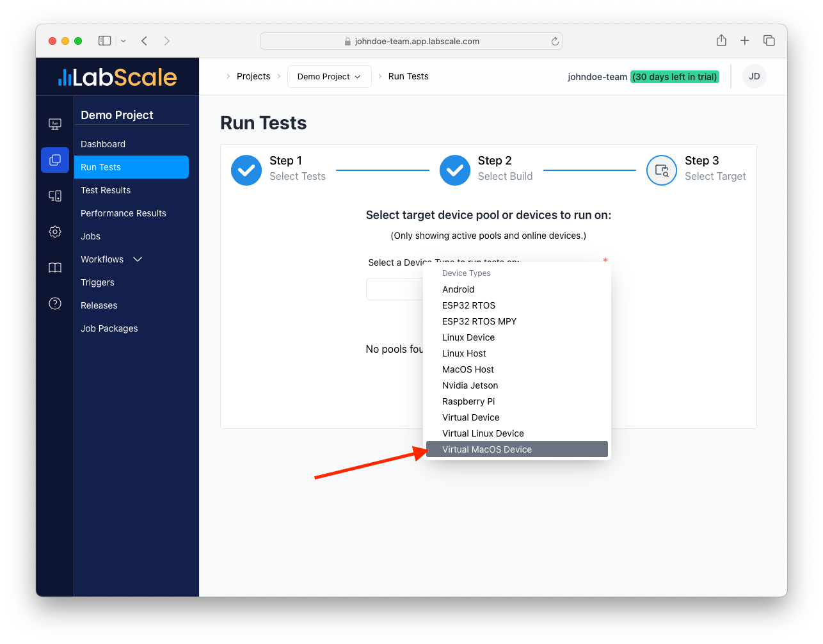Go back with Safari back arrow
Image resolution: width=823 pixels, height=644 pixels.
(x=145, y=41)
